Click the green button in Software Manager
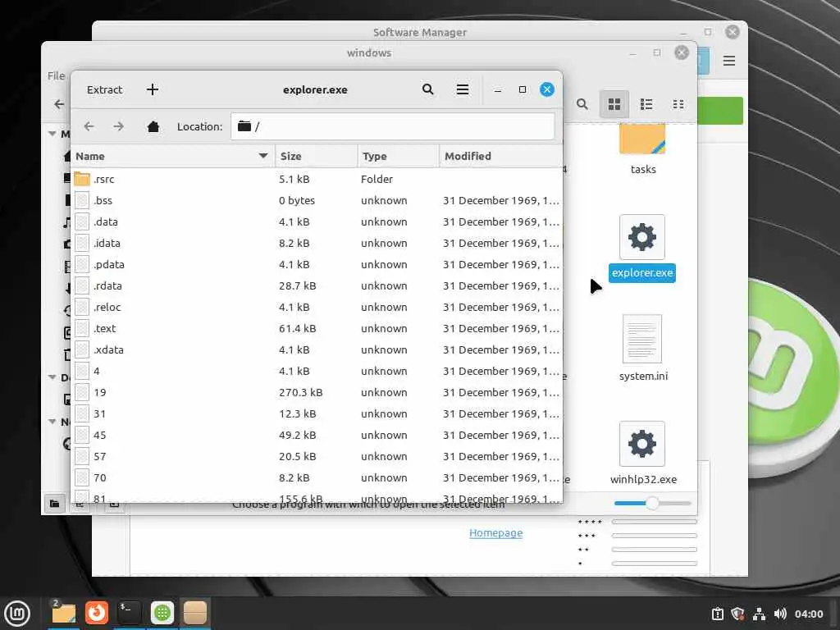This screenshot has width=840, height=630. pos(721,111)
